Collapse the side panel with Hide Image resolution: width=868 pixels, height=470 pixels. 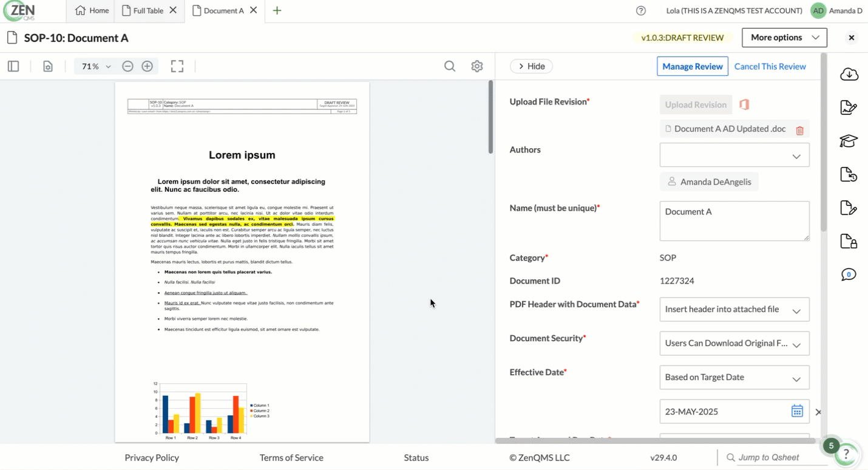[x=531, y=66]
